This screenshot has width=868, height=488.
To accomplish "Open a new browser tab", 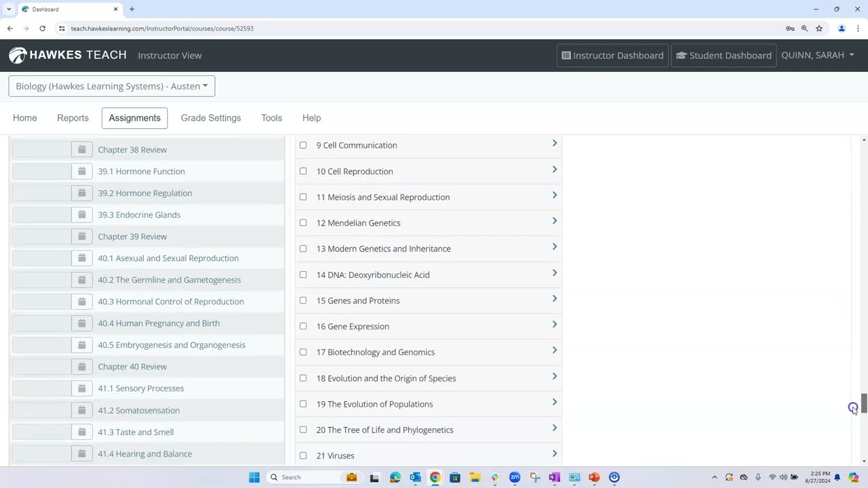I will point(132,9).
